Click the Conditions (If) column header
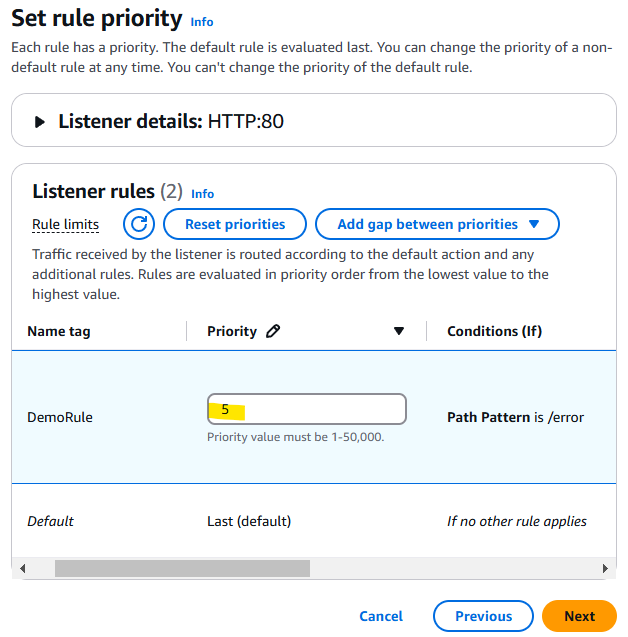 point(494,331)
